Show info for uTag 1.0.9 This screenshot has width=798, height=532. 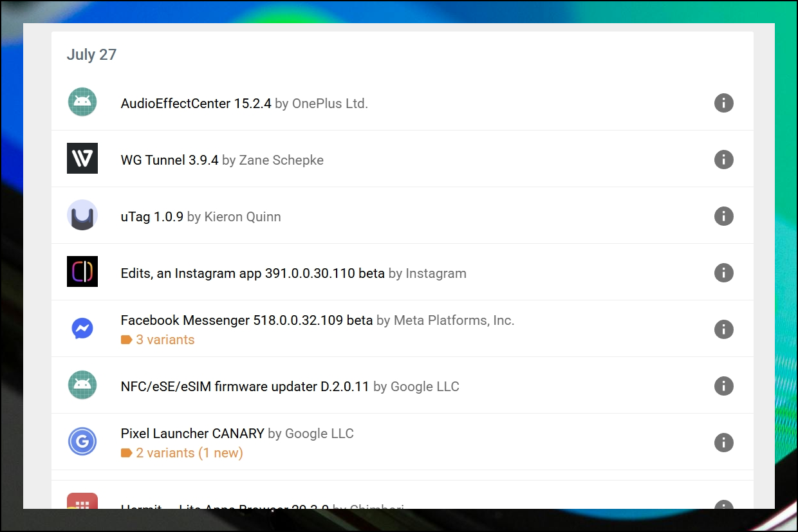[x=724, y=216]
